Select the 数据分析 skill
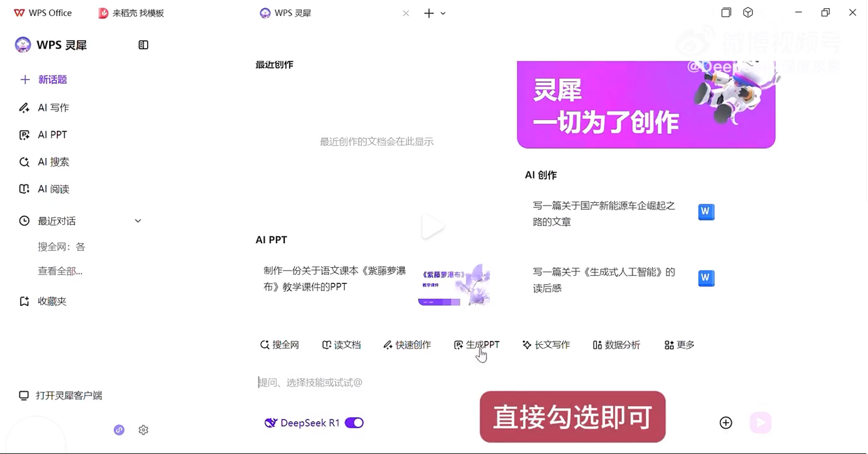The width and height of the screenshot is (868, 454). click(x=617, y=345)
